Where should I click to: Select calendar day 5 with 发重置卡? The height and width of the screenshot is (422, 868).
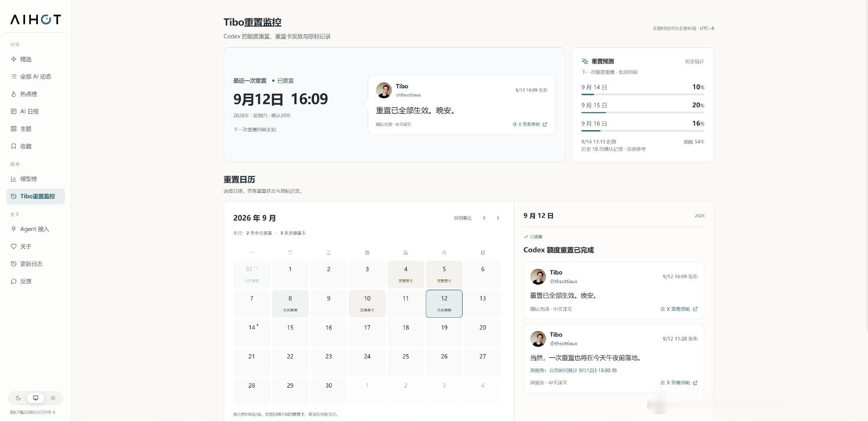pyautogui.click(x=444, y=274)
